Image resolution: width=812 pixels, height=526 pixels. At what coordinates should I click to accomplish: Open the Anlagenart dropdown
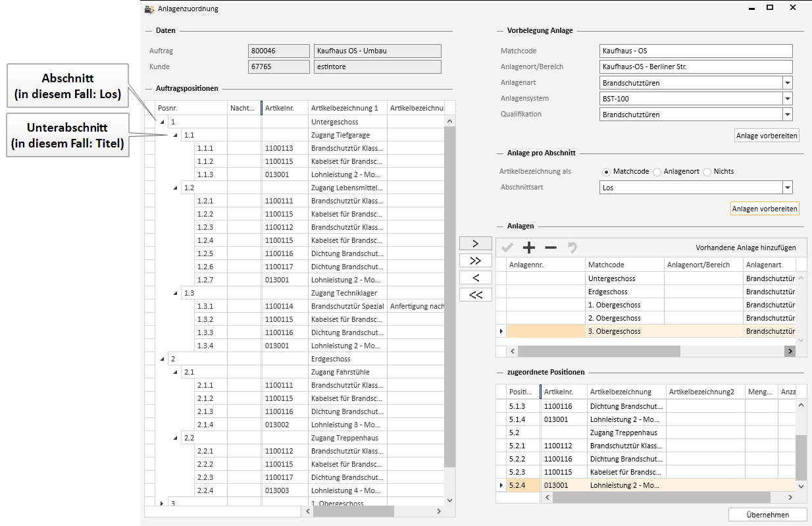coord(787,83)
